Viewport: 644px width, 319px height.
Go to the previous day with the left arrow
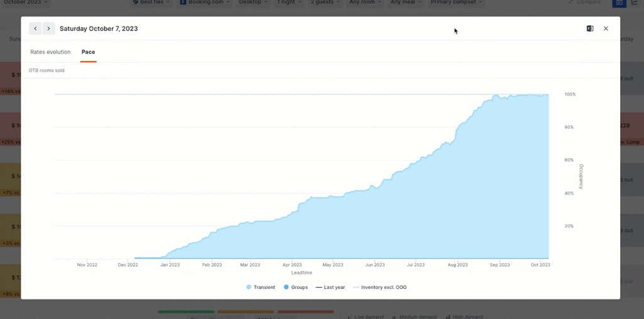(35, 29)
